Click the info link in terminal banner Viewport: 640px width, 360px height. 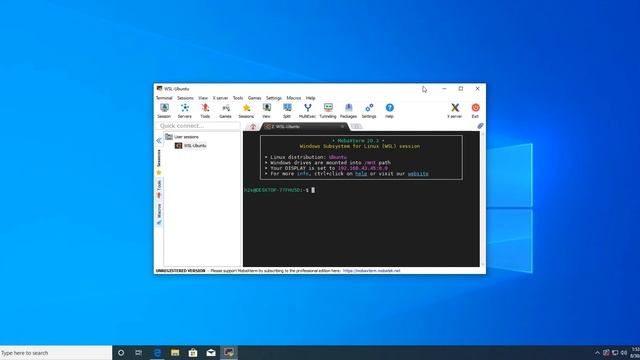click(302, 173)
